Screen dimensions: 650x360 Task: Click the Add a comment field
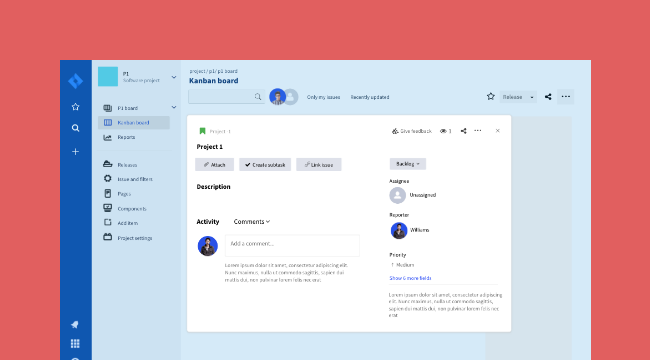(292, 245)
